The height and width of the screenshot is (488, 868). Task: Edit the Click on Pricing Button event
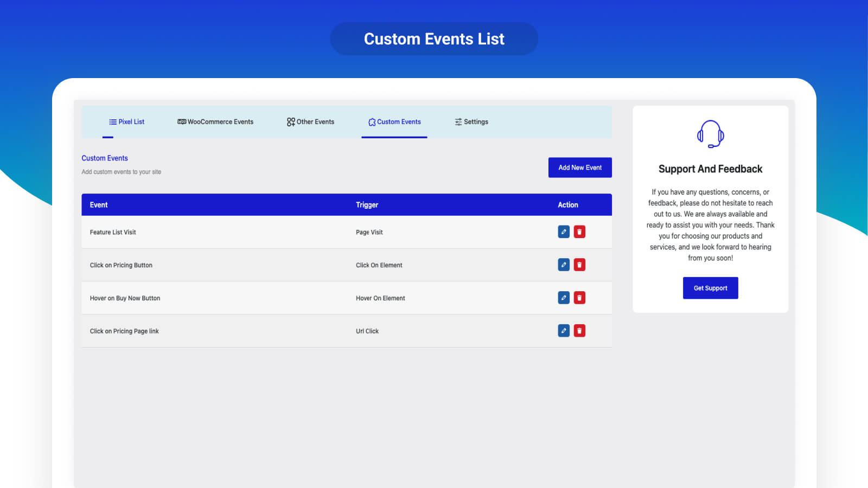[564, 265]
